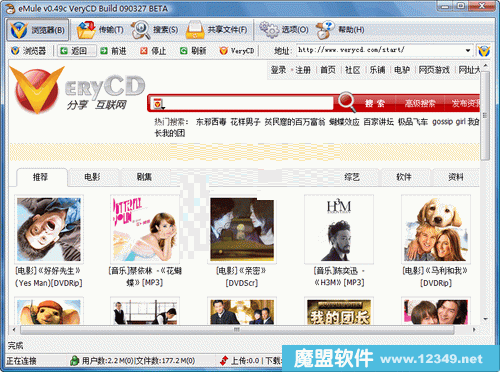Screen dimensions: 500x372
Task: Click the 网页游戏 web games link
Action: 434,70
